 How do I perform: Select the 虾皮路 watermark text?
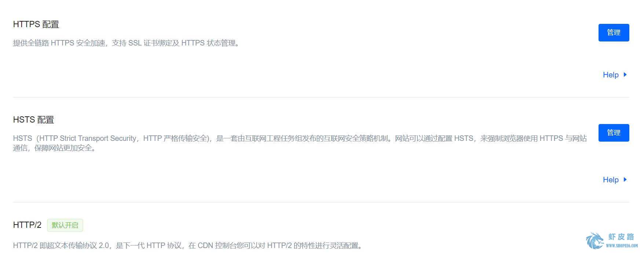point(621,237)
